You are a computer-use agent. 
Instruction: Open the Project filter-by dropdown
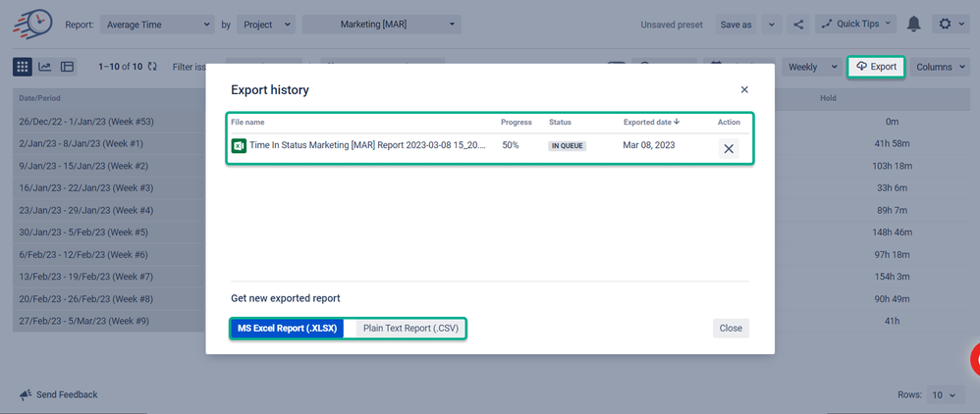point(266,25)
